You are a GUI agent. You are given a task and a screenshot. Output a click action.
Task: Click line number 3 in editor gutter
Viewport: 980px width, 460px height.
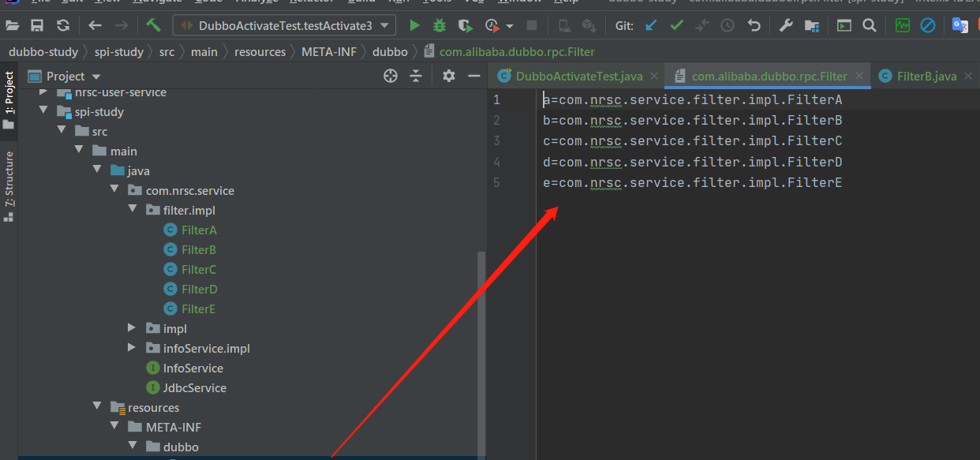click(x=496, y=141)
